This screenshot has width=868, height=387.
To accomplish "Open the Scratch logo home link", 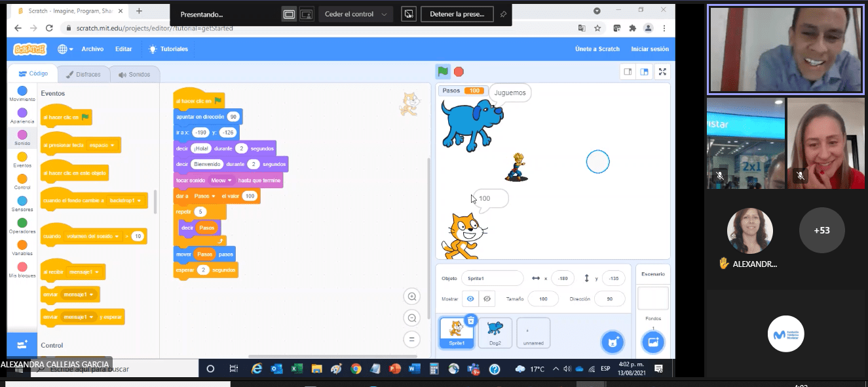I will [29, 49].
